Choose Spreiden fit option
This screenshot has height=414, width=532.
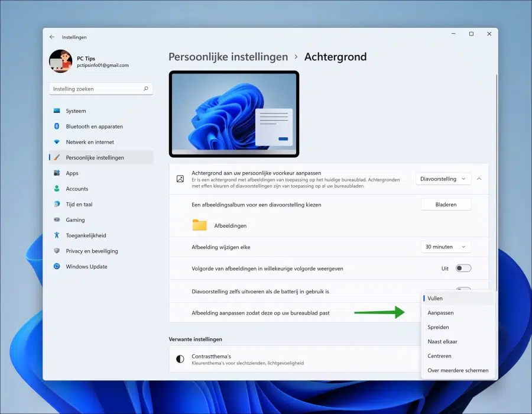coord(458,327)
